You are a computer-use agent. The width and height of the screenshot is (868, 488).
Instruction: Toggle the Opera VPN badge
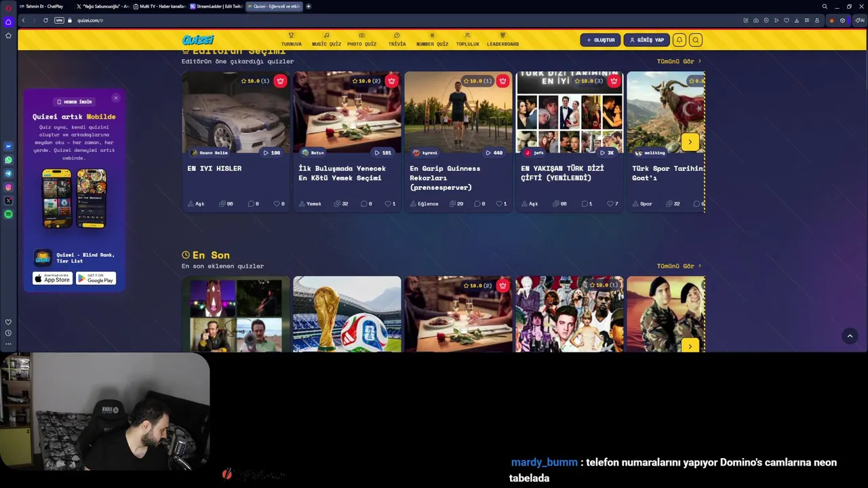(x=59, y=20)
